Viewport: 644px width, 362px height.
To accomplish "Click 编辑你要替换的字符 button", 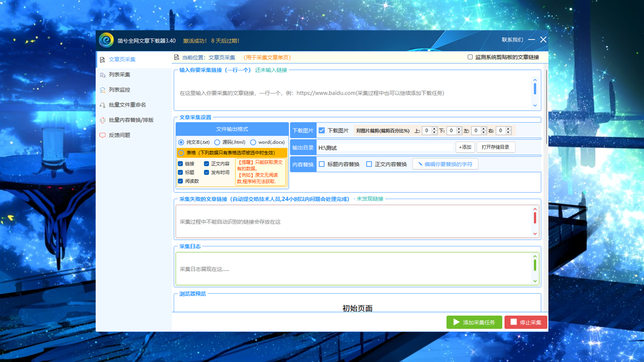I will (x=445, y=164).
